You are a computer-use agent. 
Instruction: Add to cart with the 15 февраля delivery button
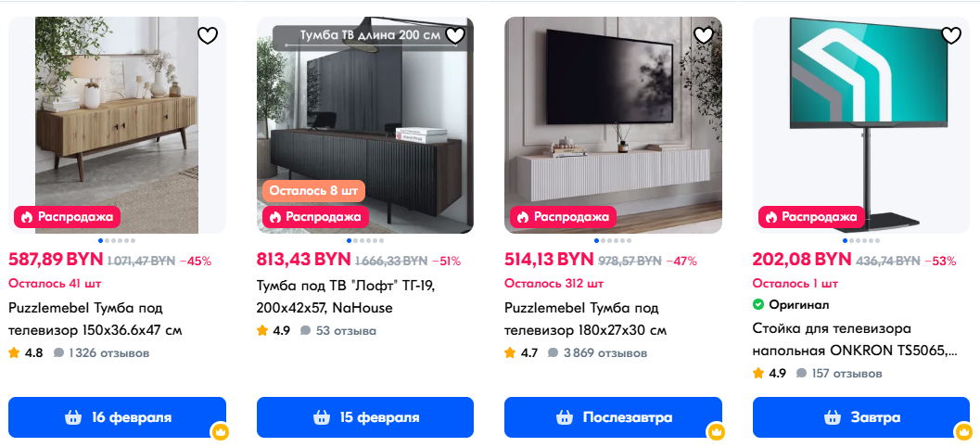tap(365, 417)
